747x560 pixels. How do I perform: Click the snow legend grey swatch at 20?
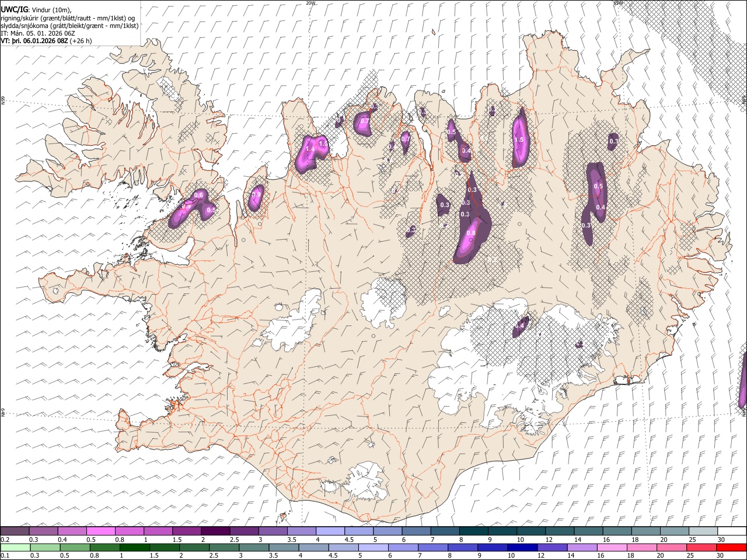click(675, 531)
